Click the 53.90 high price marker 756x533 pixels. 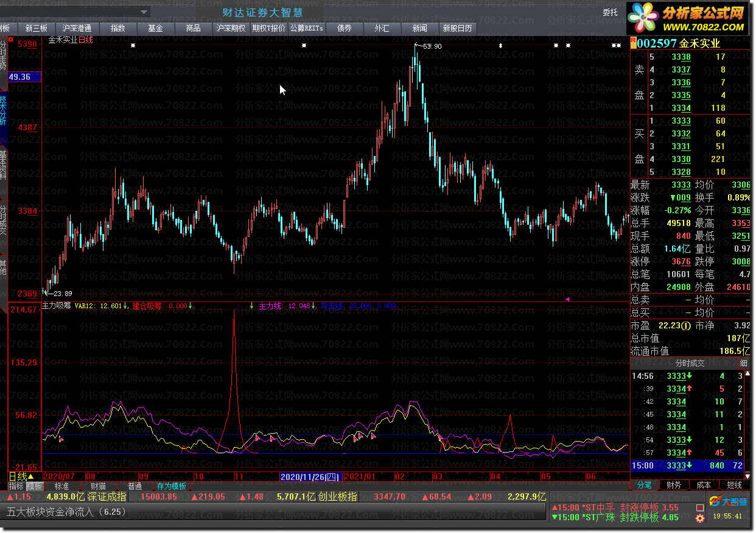pyautogui.click(x=432, y=46)
